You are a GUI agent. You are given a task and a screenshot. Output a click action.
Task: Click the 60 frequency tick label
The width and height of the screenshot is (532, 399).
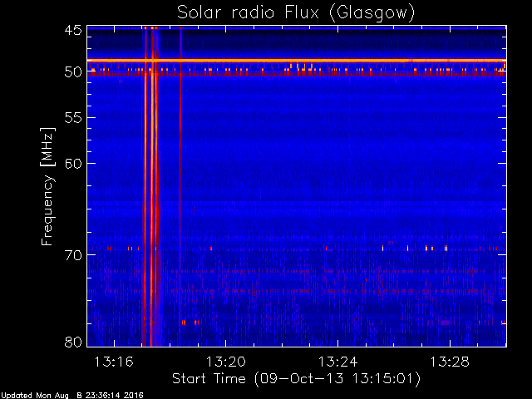click(73, 164)
